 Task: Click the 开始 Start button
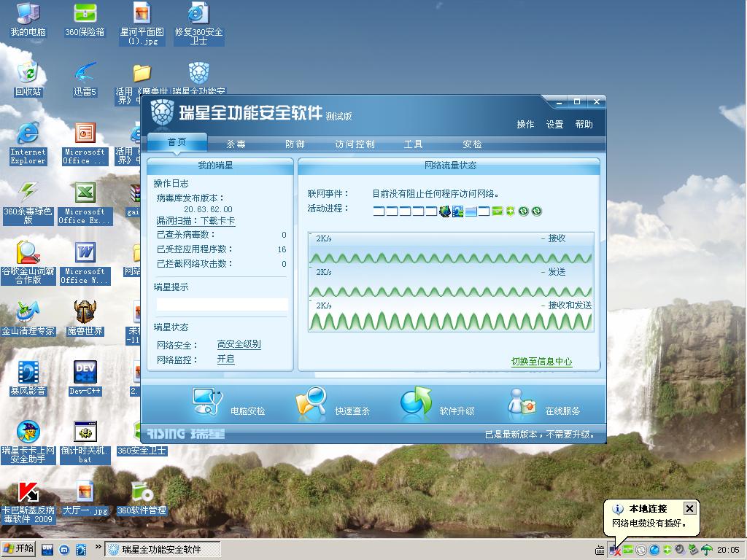[x=18, y=549]
